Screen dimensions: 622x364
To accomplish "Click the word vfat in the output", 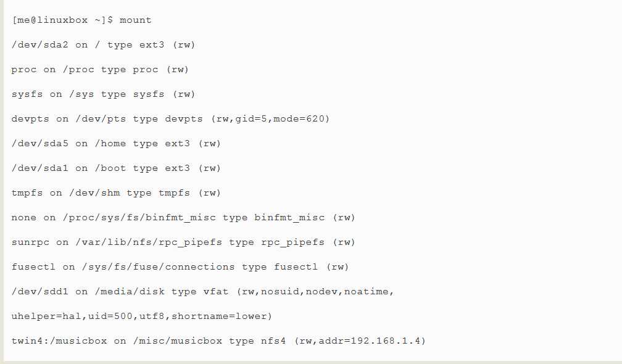I will (215, 292).
